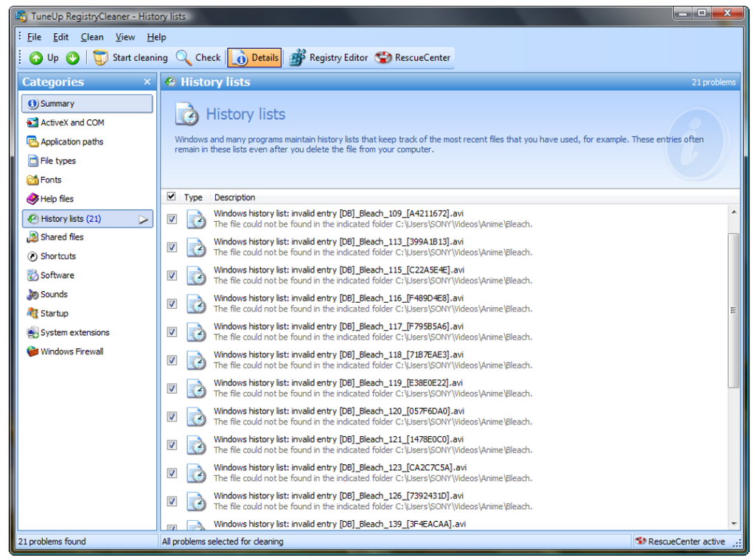Click the large History lists header icon
754x560 pixels.
pyautogui.click(x=186, y=114)
